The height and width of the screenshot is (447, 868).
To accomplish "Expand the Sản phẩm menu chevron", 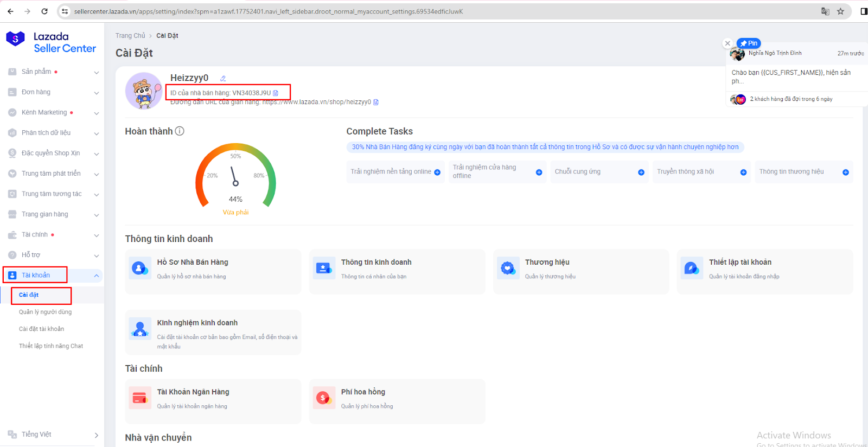I will [x=97, y=72].
